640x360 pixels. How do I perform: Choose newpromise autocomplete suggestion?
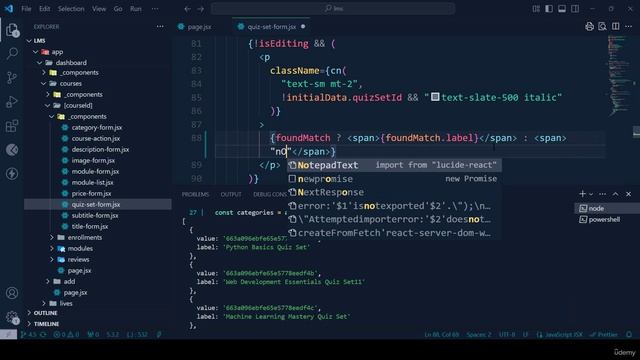point(393,179)
